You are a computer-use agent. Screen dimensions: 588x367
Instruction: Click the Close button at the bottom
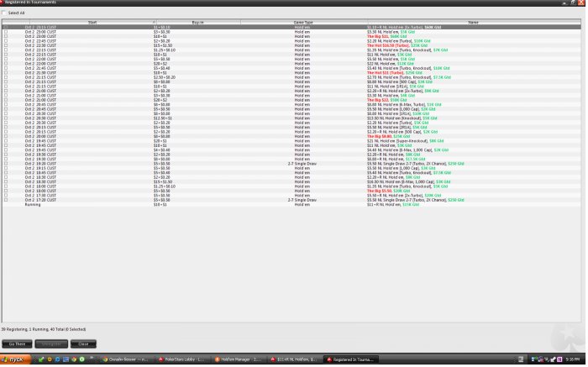pyautogui.click(x=84, y=344)
